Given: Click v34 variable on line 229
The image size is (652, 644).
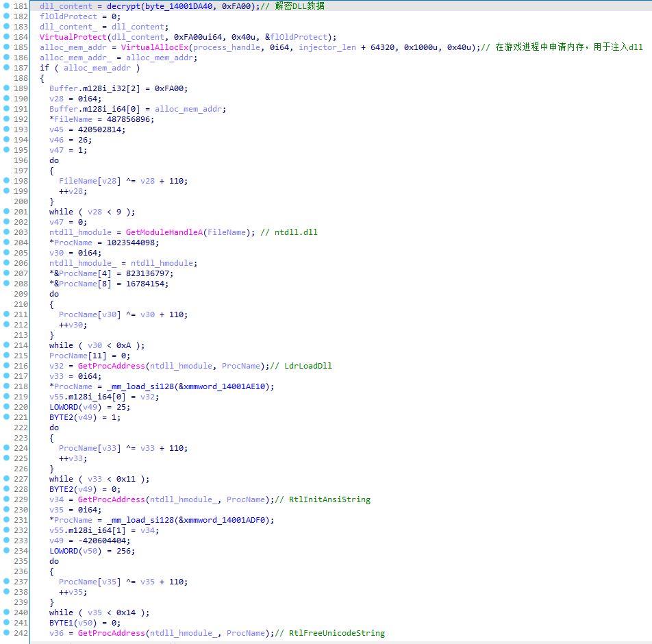Looking at the screenshot, I should point(56,499).
